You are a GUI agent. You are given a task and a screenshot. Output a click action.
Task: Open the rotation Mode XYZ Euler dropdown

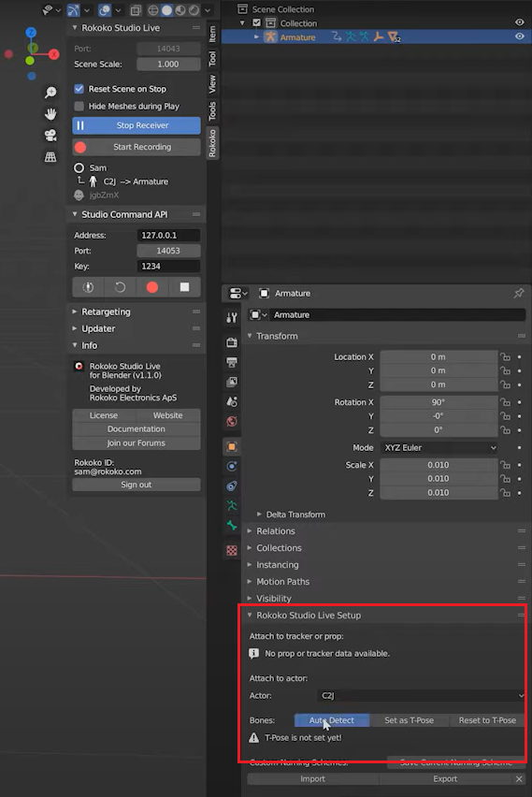439,447
